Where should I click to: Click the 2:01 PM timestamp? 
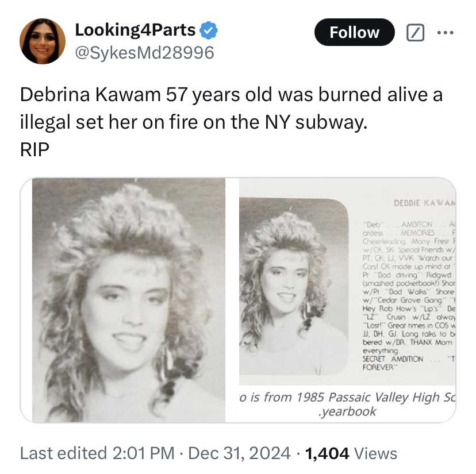tap(143, 453)
